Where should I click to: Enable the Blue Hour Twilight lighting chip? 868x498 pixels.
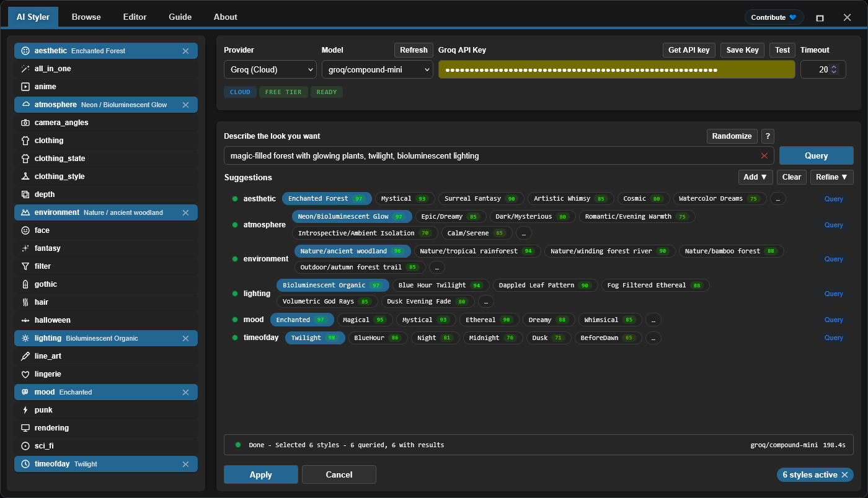[440, 286]
